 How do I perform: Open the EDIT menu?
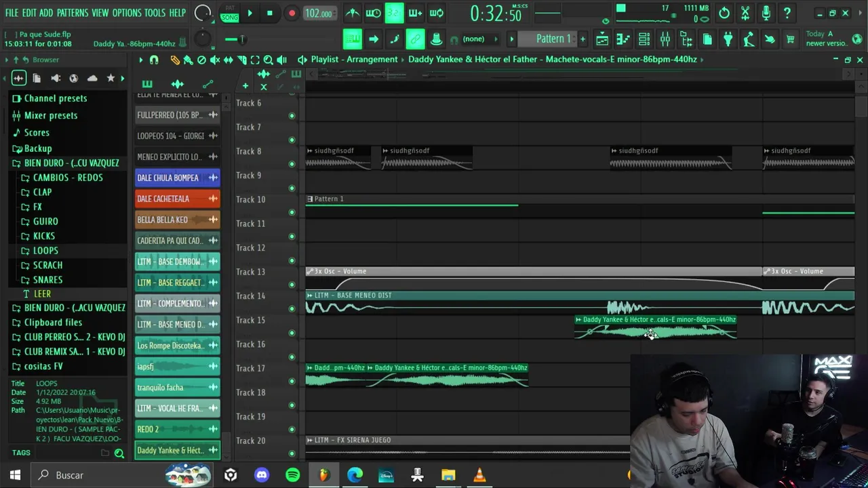point(29,13)
